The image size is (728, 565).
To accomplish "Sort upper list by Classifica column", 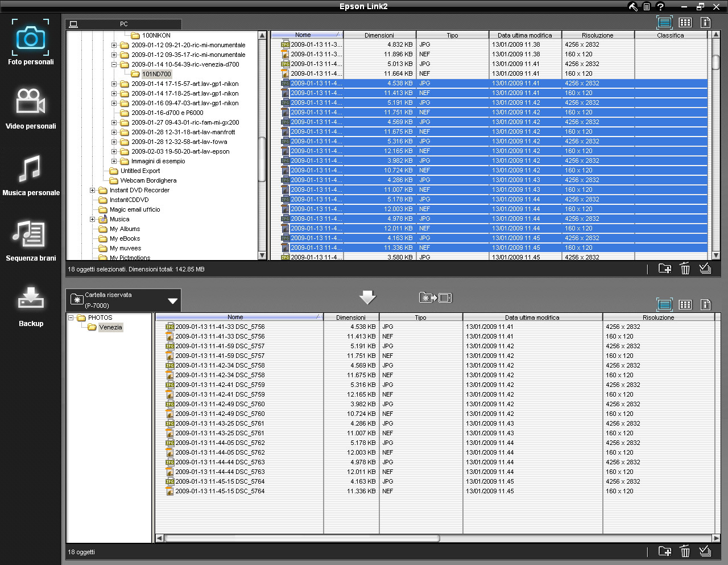I will click(671, 35).
